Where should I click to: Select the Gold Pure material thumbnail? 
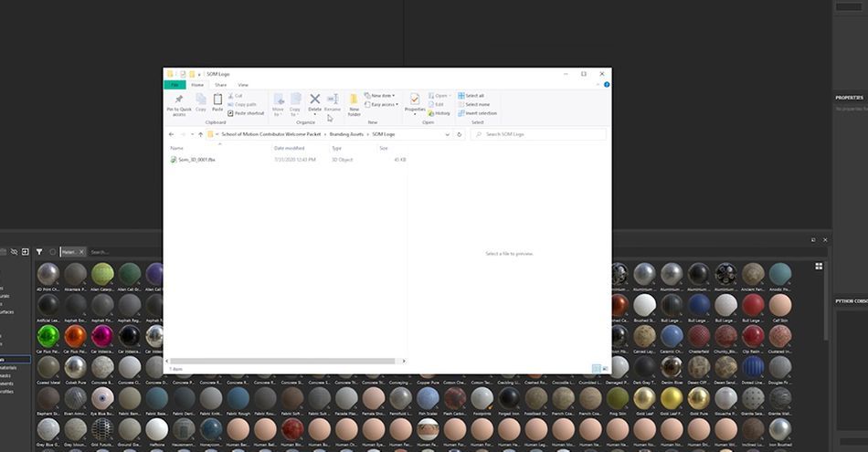(x=698, y=401)
